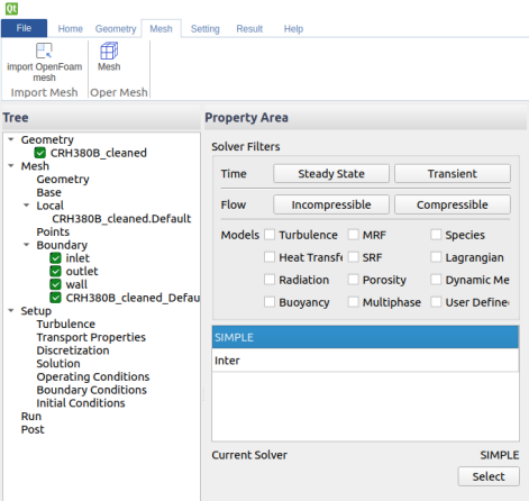Enable the Heat Transfer model checkbox
Viewport: 530px width, 501px height.
pyautogui.click(x=269, y=257)
